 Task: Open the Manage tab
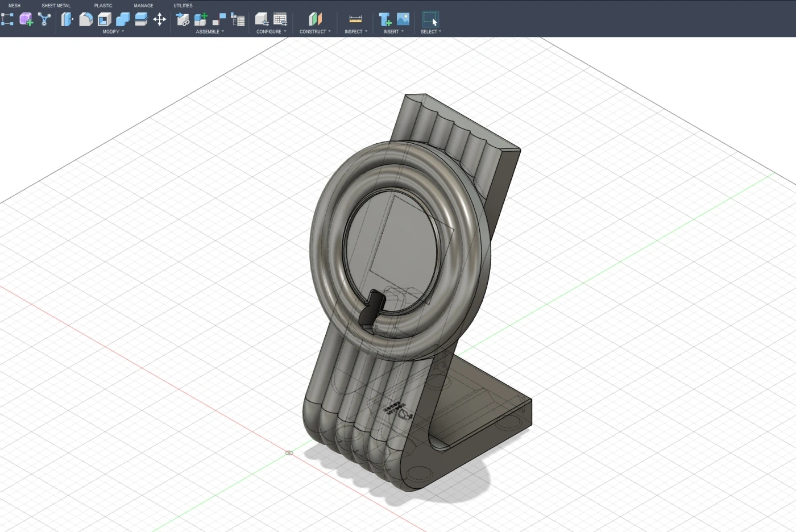[x=143, y=6]
